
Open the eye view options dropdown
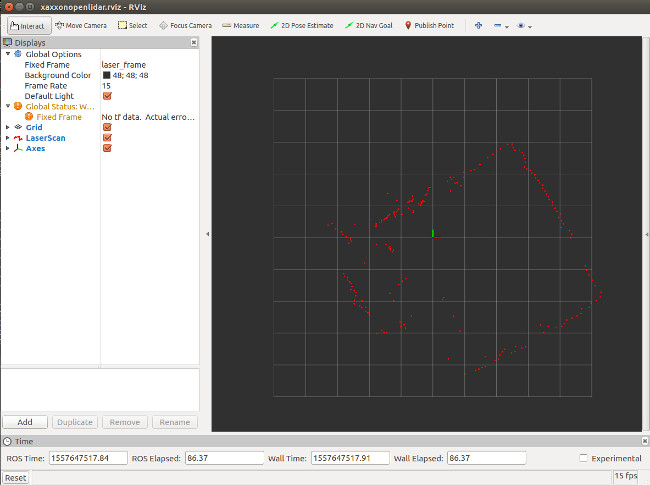click(x=524, y=26)
